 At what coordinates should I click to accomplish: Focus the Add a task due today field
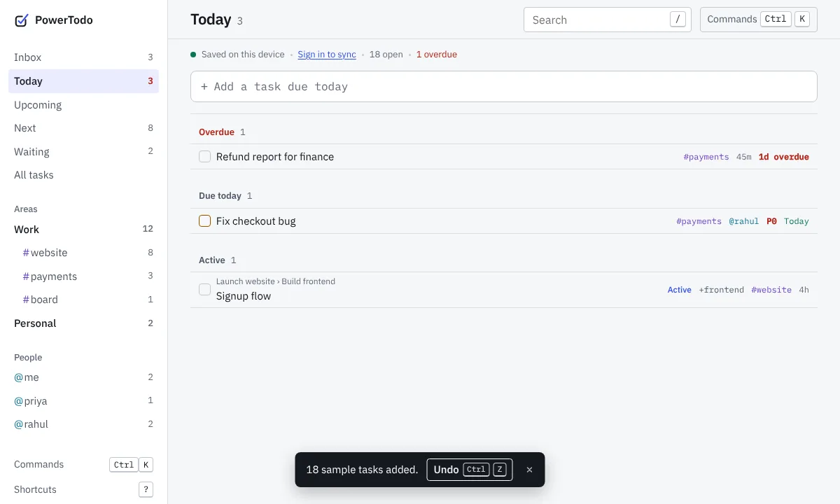504,87
